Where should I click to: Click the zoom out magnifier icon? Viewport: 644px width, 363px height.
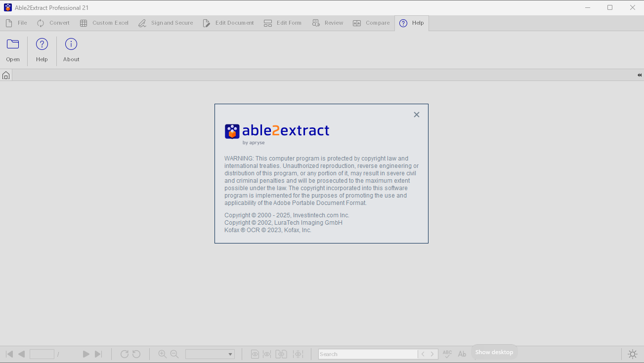click(174, 354)
